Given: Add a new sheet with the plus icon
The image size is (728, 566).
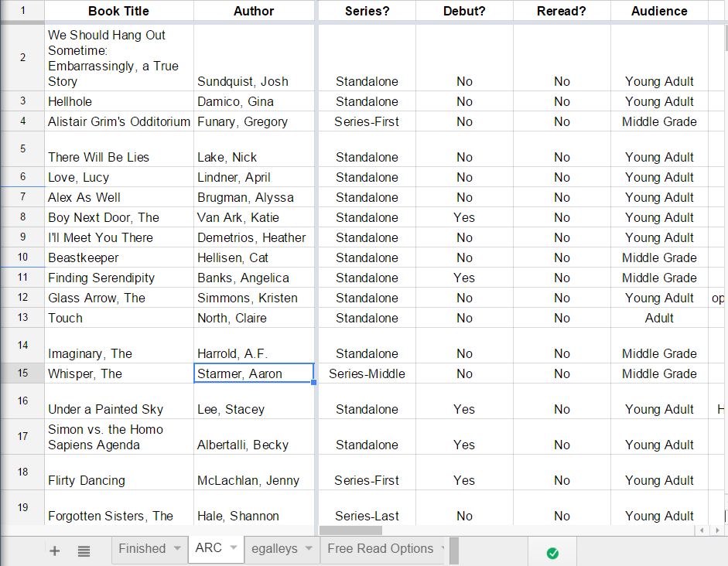Looking at the screenshot, I should coord(54,551).
